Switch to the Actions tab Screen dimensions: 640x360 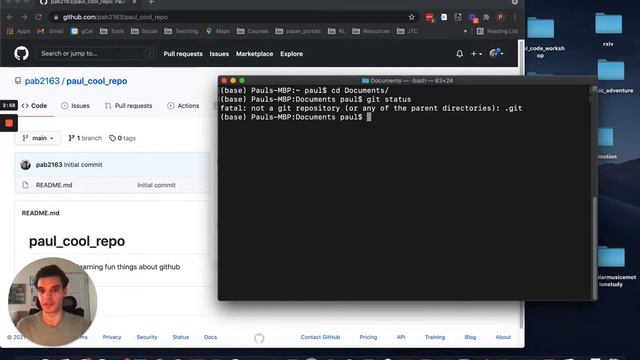[183, 106]
